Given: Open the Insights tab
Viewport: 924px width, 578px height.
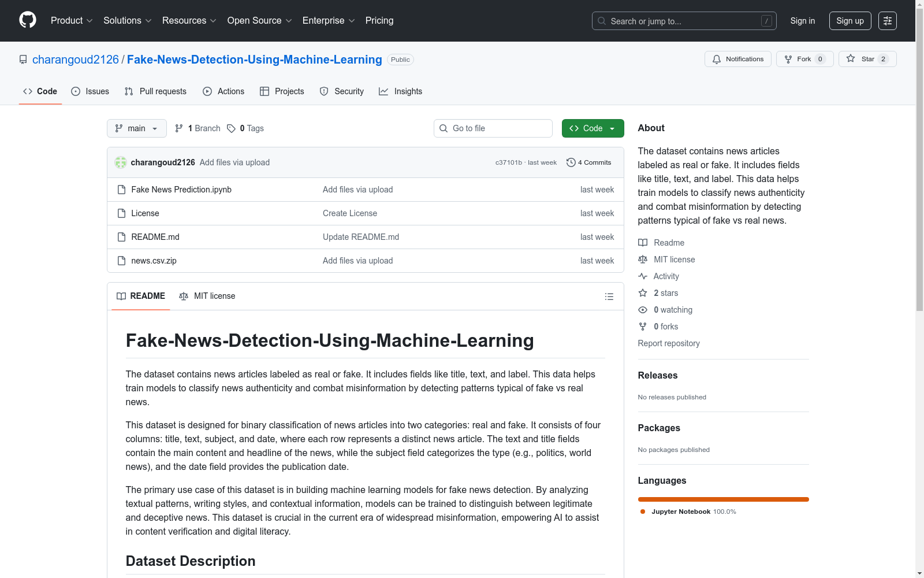Looking at the screenshot, I should [400, 91].
